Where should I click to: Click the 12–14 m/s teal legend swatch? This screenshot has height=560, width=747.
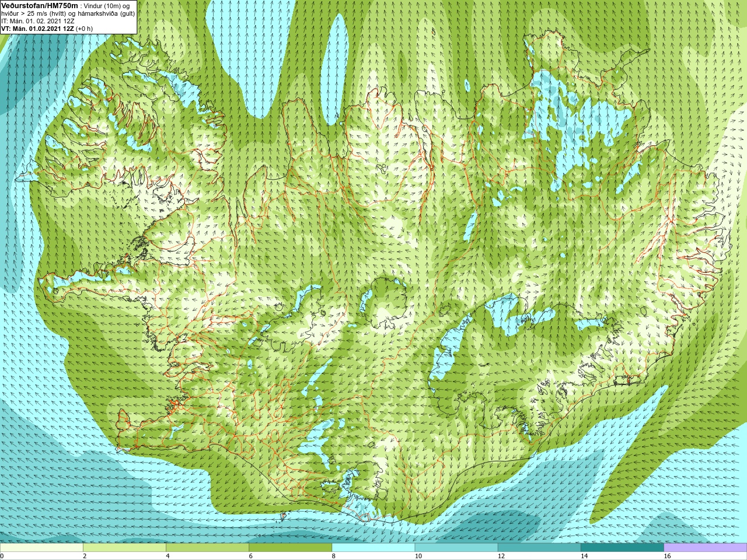539,548
